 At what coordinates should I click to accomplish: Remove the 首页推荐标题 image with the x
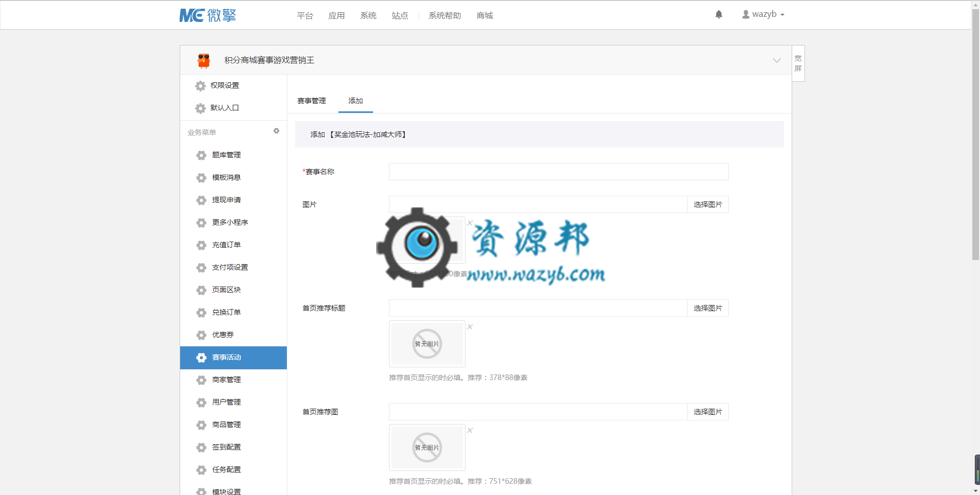click(470, 326)
